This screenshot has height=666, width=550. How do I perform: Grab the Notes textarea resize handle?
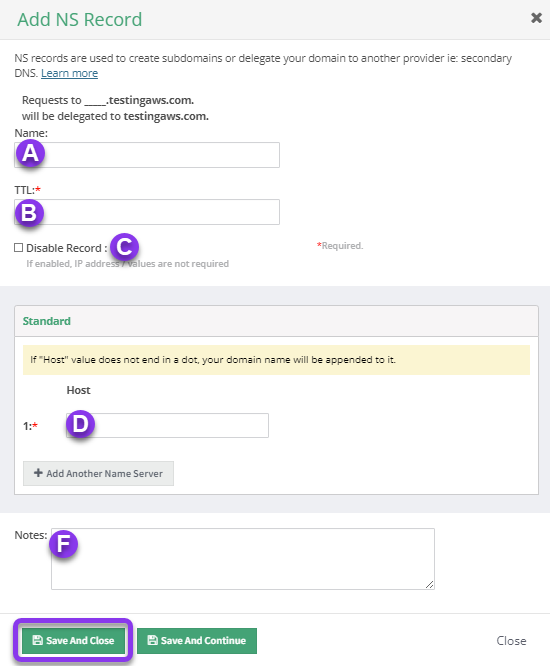(429, 584)
